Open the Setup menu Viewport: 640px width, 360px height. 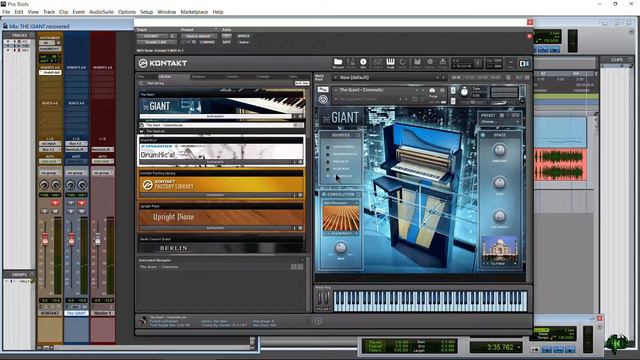pyautogui.click(x=147, y=12)
